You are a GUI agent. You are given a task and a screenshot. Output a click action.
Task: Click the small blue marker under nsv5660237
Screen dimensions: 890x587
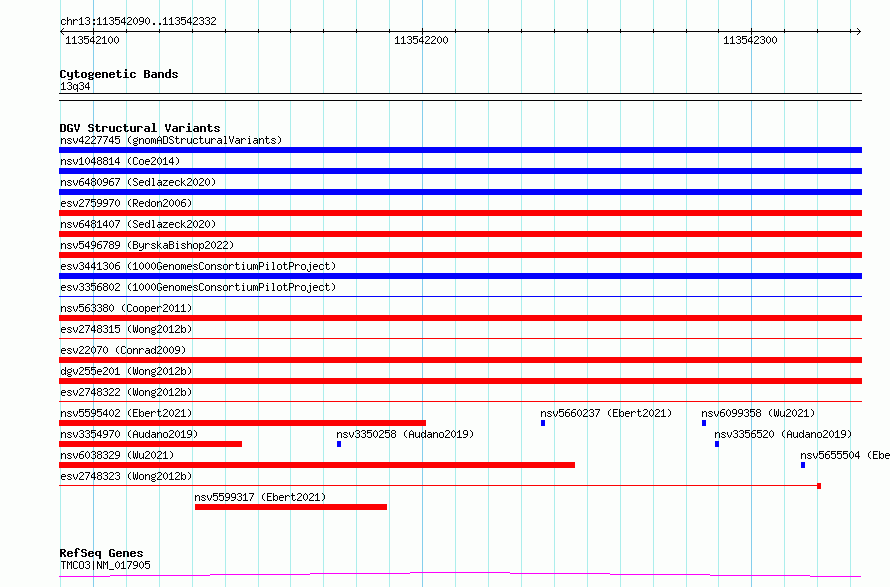543,423
